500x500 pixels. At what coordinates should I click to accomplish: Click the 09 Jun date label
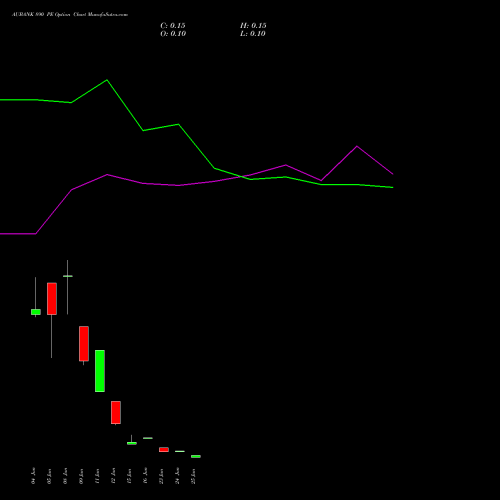pyautogui.click(x=81, y=476)
